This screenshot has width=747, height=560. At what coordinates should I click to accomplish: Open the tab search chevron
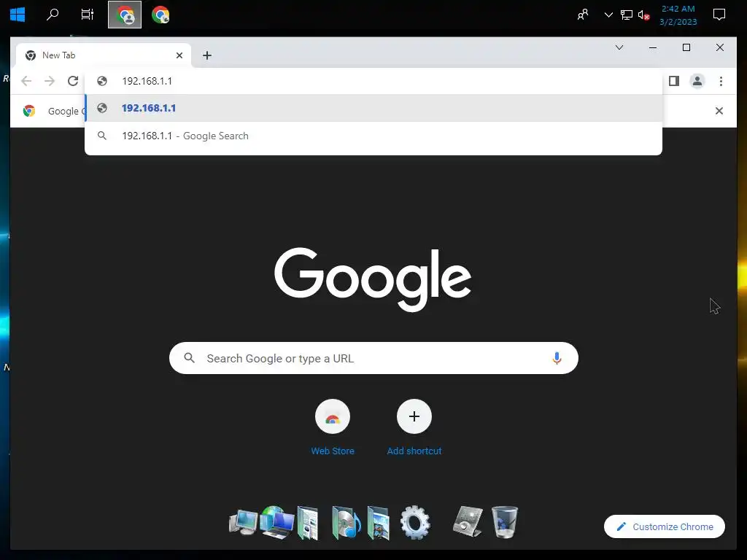click(619, 47)
